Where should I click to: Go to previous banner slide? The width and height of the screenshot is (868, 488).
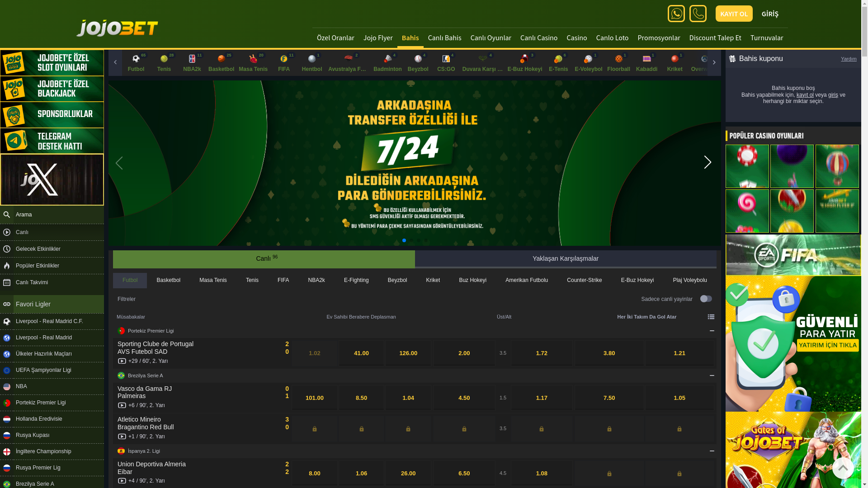pyautogui.click(x=119, y=163)
